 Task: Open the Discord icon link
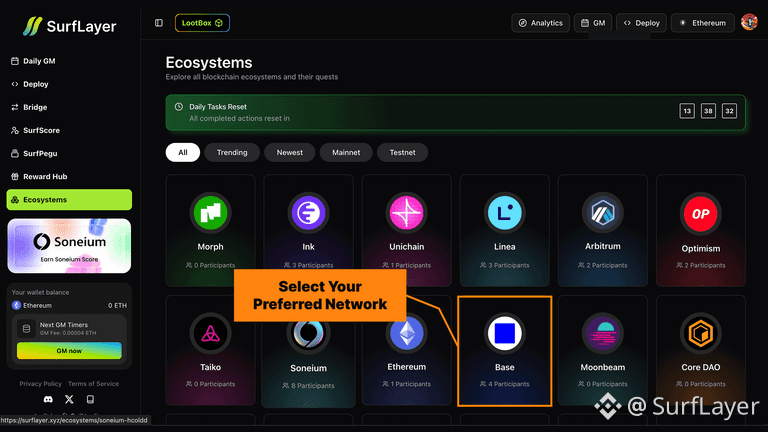tap(48, 400)
